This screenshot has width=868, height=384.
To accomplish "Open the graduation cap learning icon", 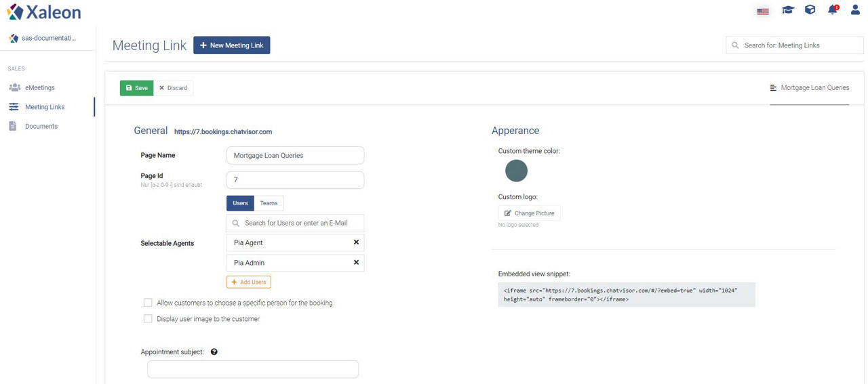I will coord(787,10).
